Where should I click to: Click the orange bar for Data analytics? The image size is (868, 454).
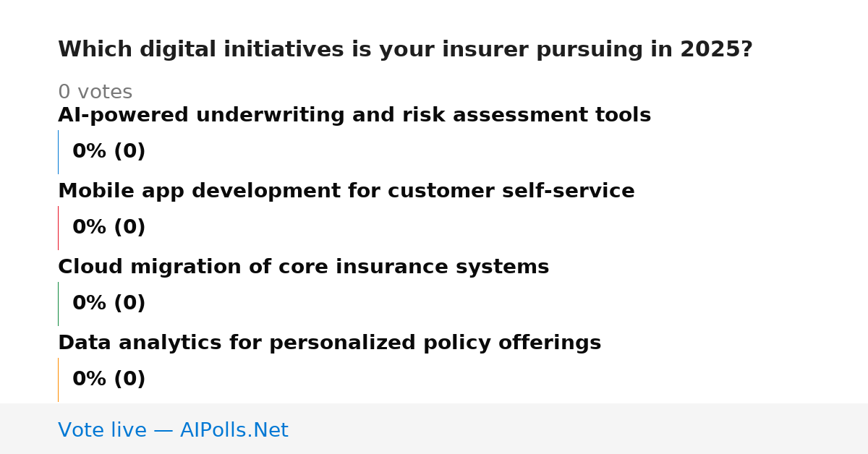tap(58, 380)
